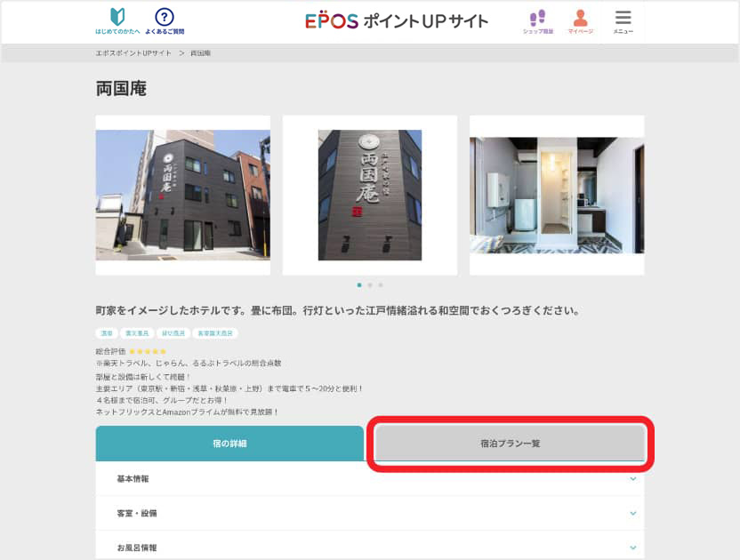
Task: Click the 客室露天風呂 tag label
Action: point(214,333)
